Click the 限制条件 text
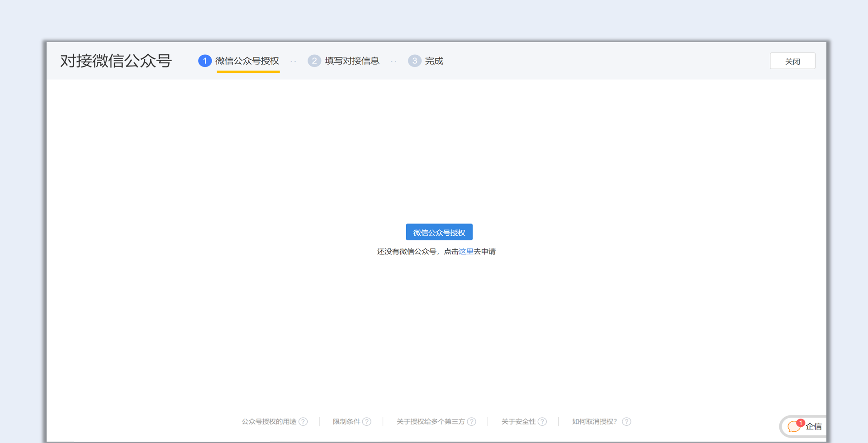The height and width of the screenshot is (443, 868). tap(346, 421)
